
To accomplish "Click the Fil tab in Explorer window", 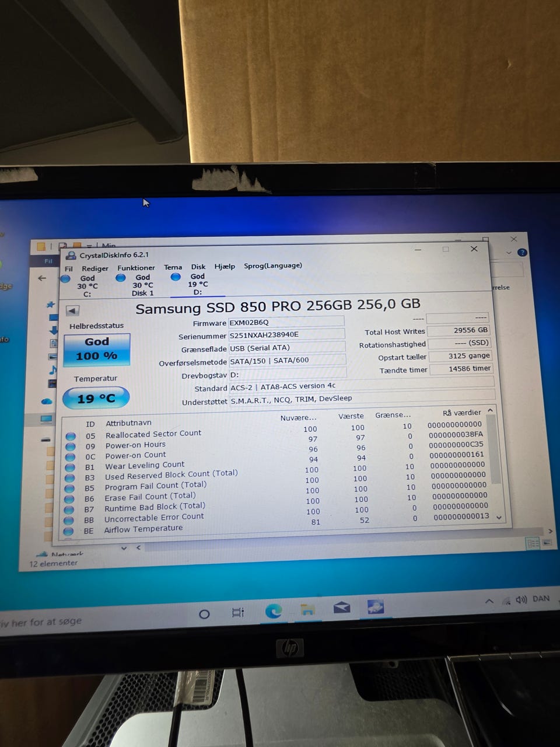I will pyautogui.click(x=48, y=261).
